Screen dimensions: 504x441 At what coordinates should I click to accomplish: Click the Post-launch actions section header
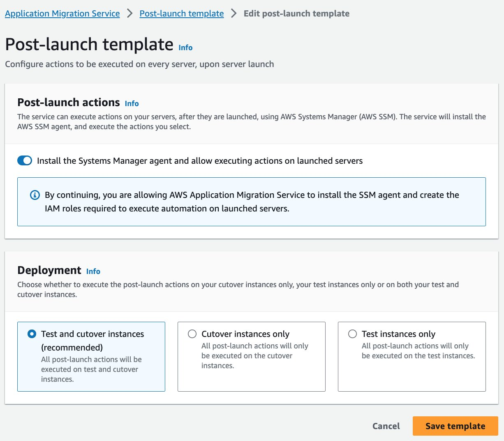pyautogui.click(x=68, y=102)
